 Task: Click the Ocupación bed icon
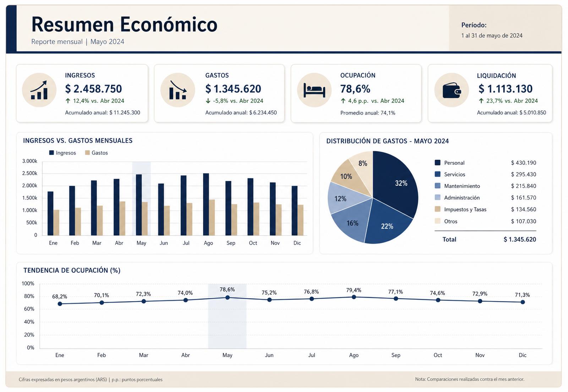314,90
